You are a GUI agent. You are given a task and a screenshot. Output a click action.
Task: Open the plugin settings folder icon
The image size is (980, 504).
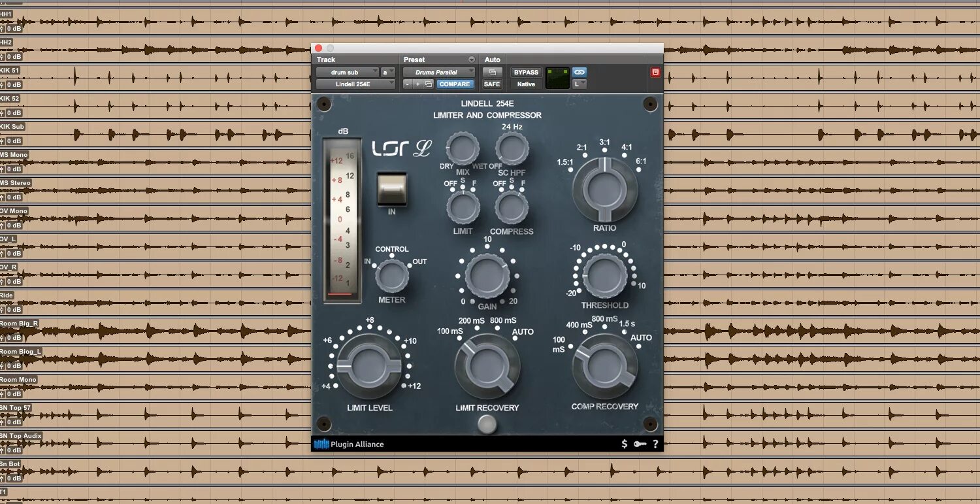tap(429, 84)
